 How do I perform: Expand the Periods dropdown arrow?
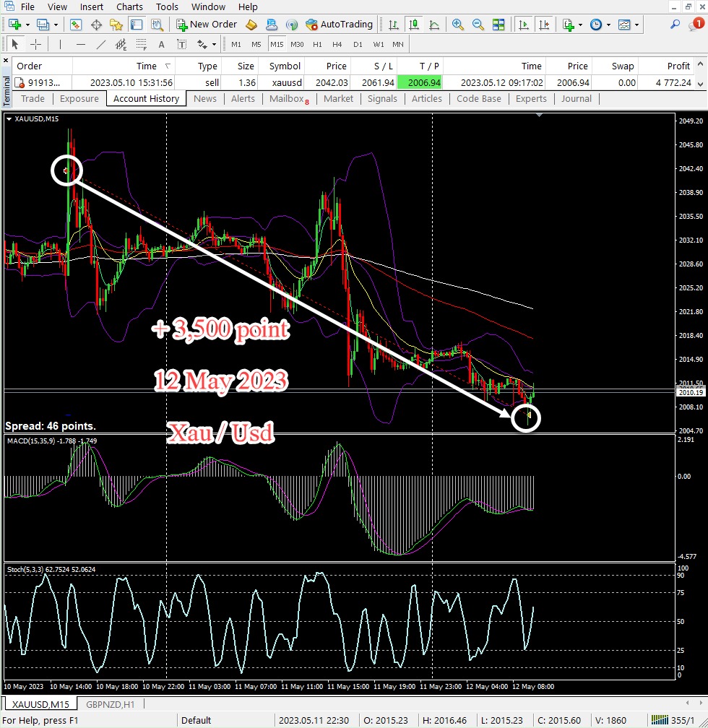coord(608,25)
